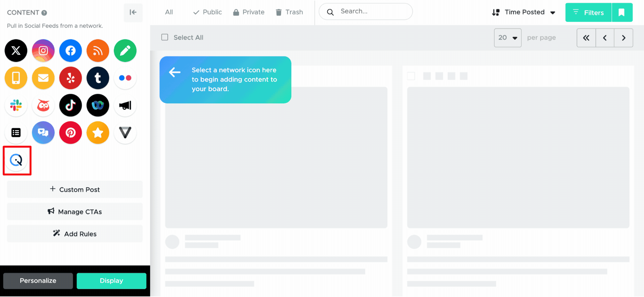This screenshot has height=297, width=644.
Task: Pick the blue chat bubbles icon
Action: pyautogui.click(x=43, y=133)
